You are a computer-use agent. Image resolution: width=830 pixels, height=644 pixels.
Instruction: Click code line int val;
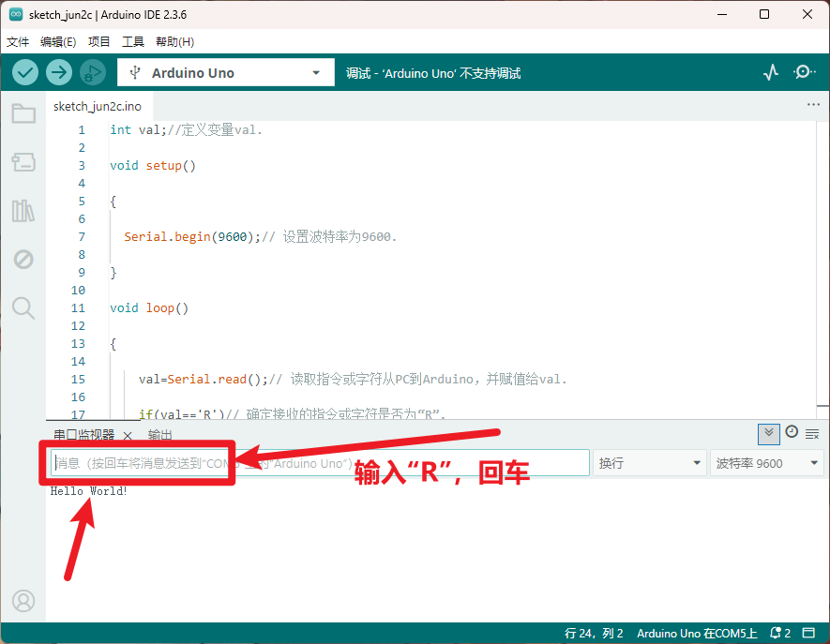pos(138,129)
